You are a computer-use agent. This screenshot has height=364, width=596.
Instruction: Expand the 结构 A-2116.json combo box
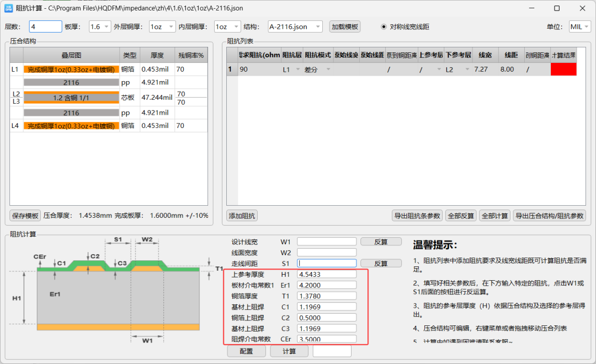(x=295, y=26)
